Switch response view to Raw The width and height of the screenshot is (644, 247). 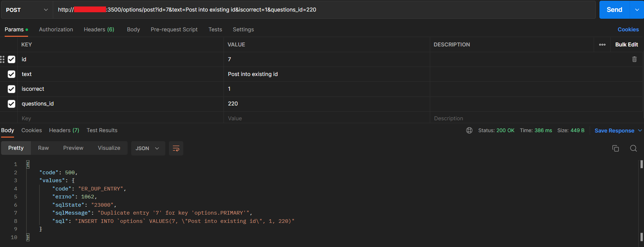(x=43, y=148)
